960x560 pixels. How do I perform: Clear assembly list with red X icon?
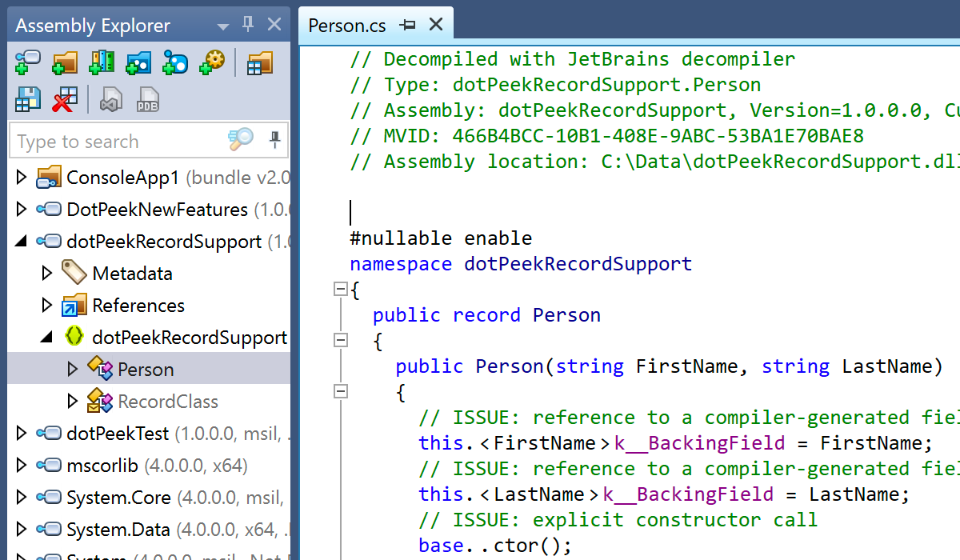(65, 99)
